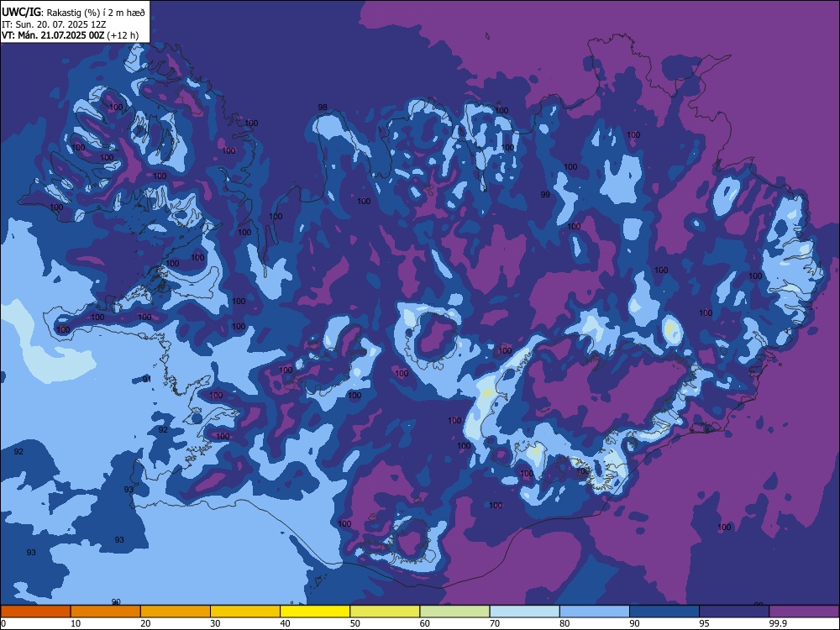840x630 pixels.
Task: Choose the pale yellow-green 50–60 legend swatch
Action: pos(385,612)
